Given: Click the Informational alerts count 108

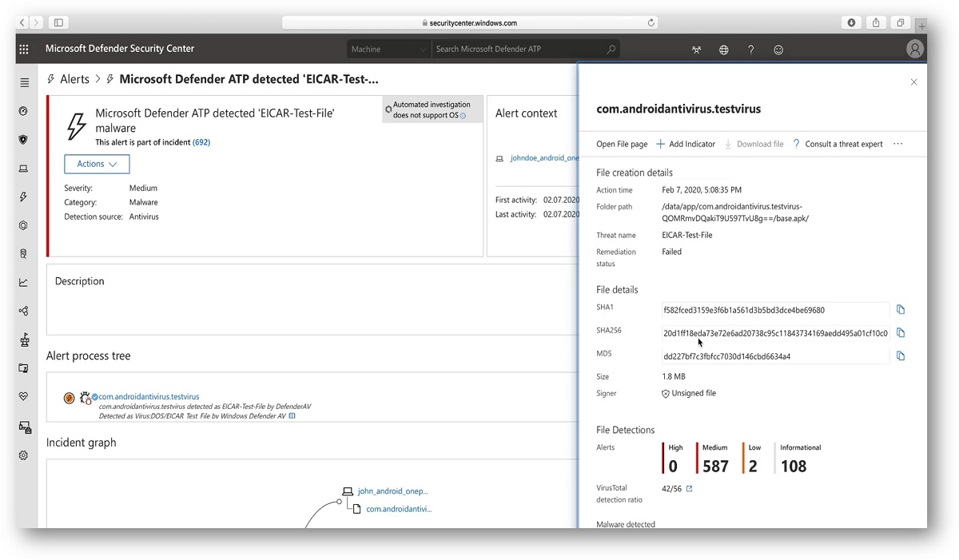Looking at the screenshot, I should (x=794, y=466).
